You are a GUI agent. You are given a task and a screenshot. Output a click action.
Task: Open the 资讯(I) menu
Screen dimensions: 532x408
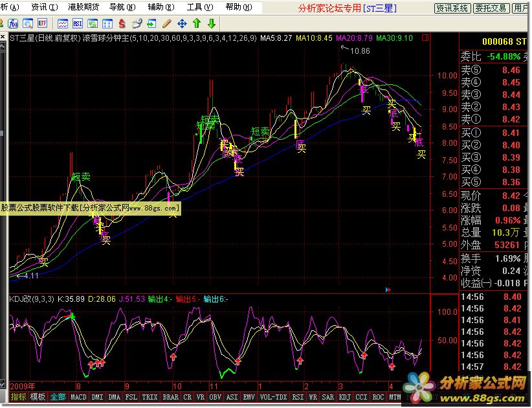(x=45, y=7)
